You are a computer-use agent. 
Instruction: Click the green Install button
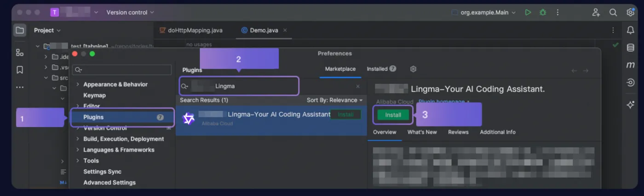(x=393, y=115)
